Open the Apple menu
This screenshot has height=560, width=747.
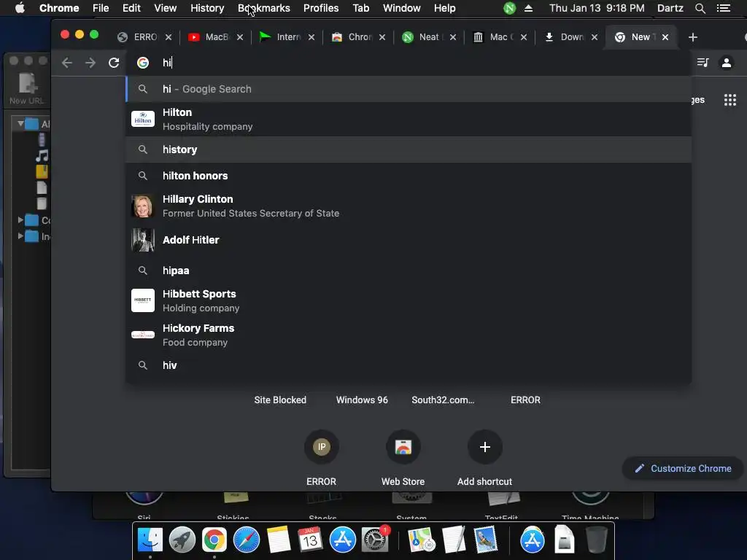pos(20,8)
